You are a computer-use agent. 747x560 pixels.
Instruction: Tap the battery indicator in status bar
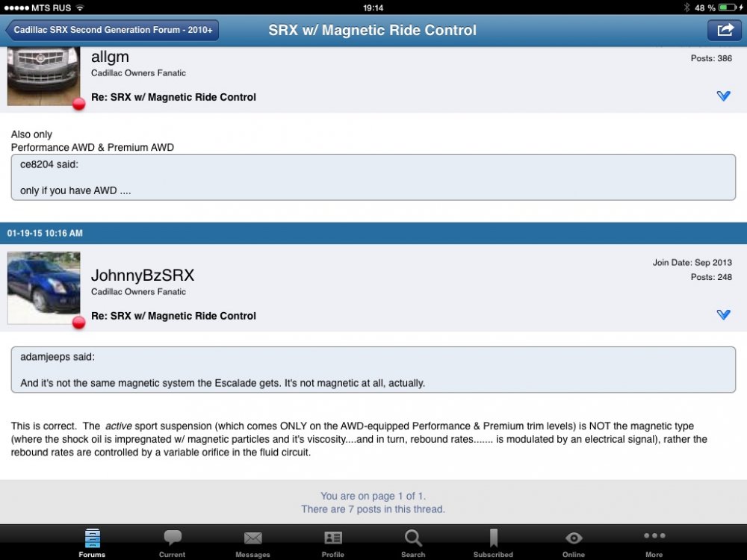pyautogui.click(x=727, y=7)
